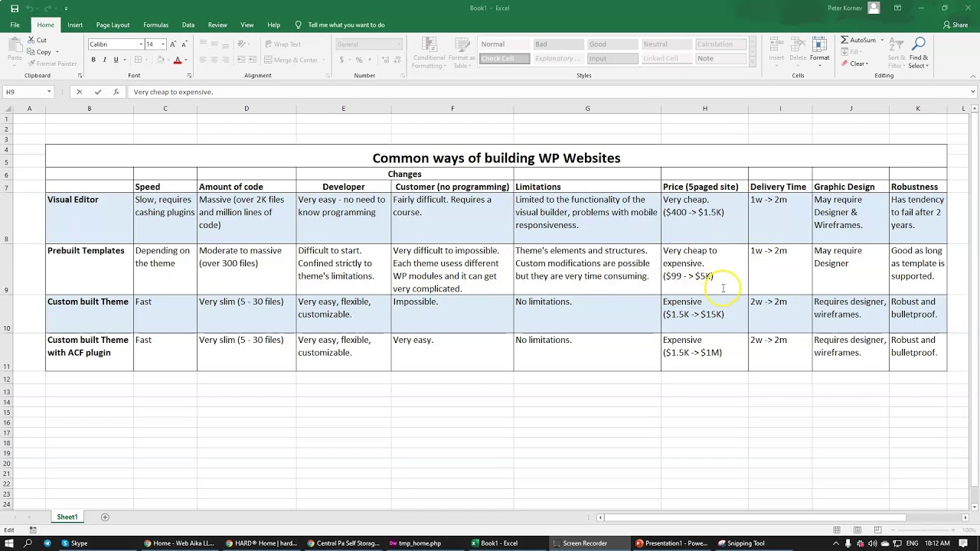980x551 pixels.
Task: Open the Telegram icon on taskbar
Action: pos(47,543)
